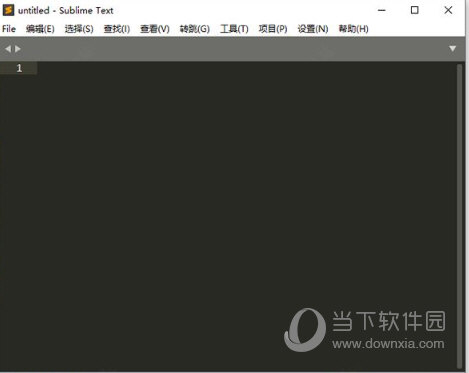The height and width of the screenshot is (373, 469).
Task: Open the 查看(V) menu
Action: (155, 29)
